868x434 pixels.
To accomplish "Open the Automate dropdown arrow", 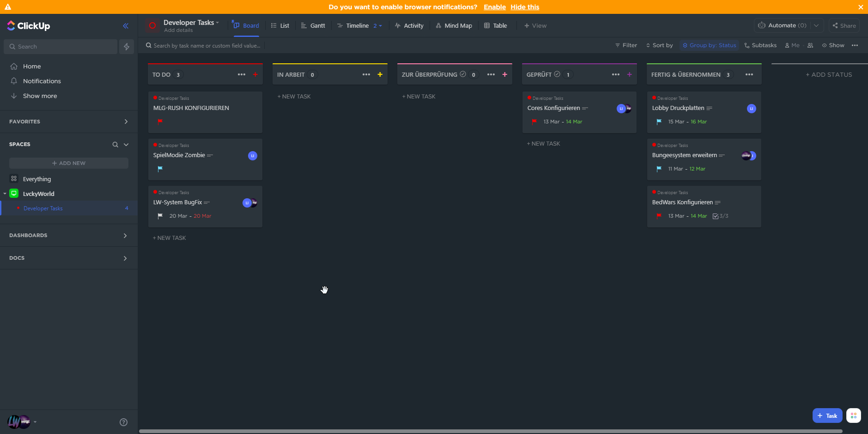I will tap(816, 25).
